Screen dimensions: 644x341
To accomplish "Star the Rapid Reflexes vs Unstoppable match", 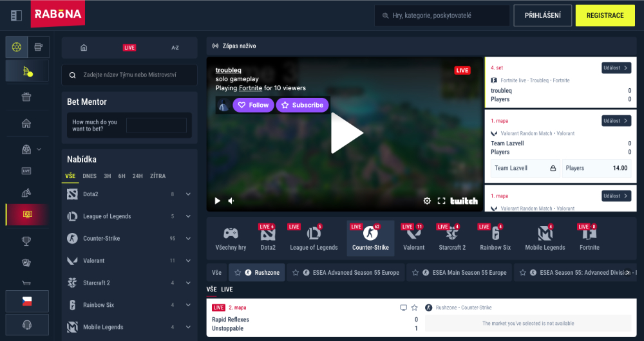I will (x=414, y=308).
